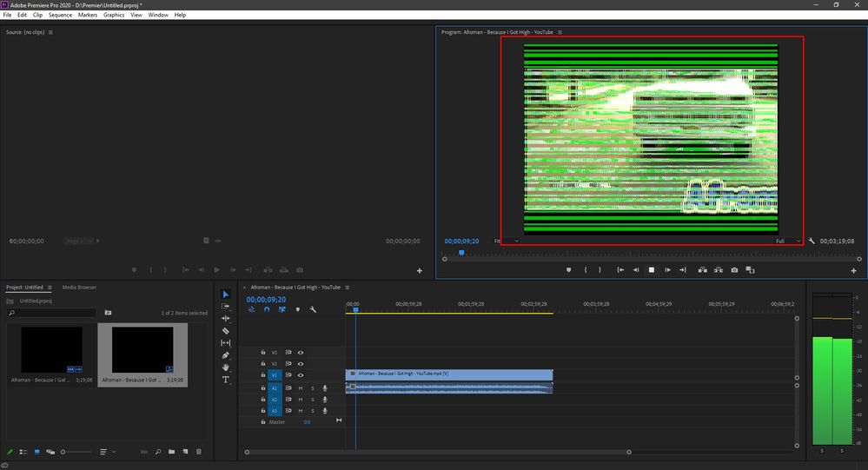Click the Export Frame camera icon
The width and height of the screenshot is (868, 470).
[734, 270]
